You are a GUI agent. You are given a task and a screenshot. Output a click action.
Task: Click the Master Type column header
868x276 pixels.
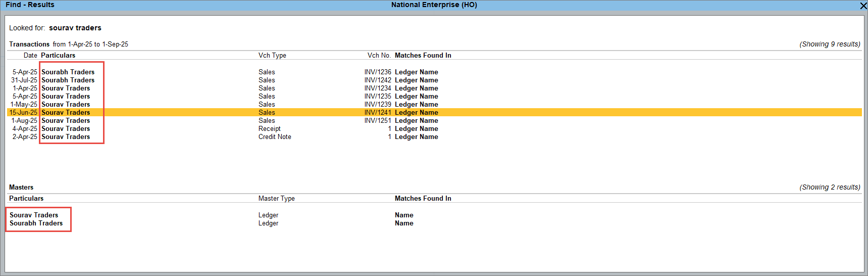coord(276,199)
